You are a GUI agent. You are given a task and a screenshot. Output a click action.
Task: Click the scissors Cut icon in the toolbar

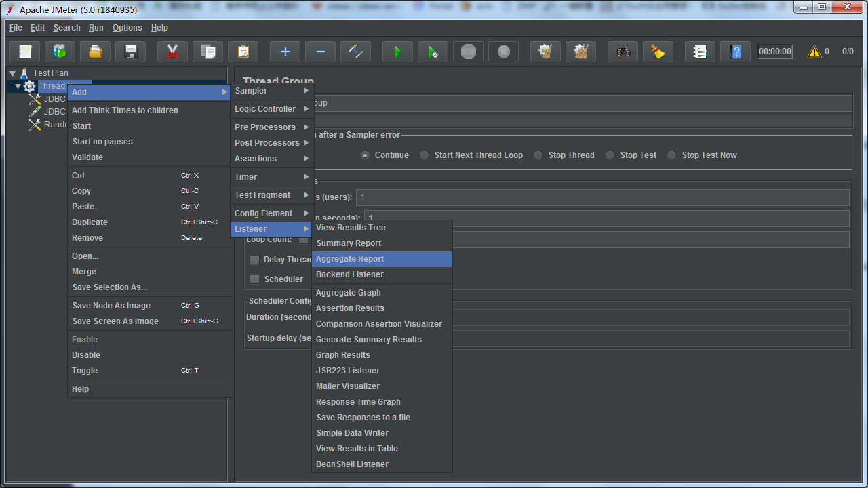coord(172,52)
